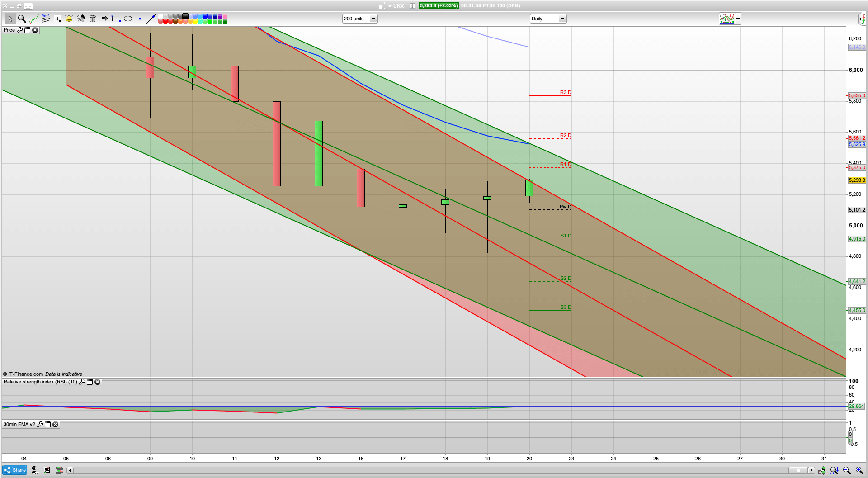
Task: Toggle the cursor pointer mode
Action: click(x=10, y=19)
